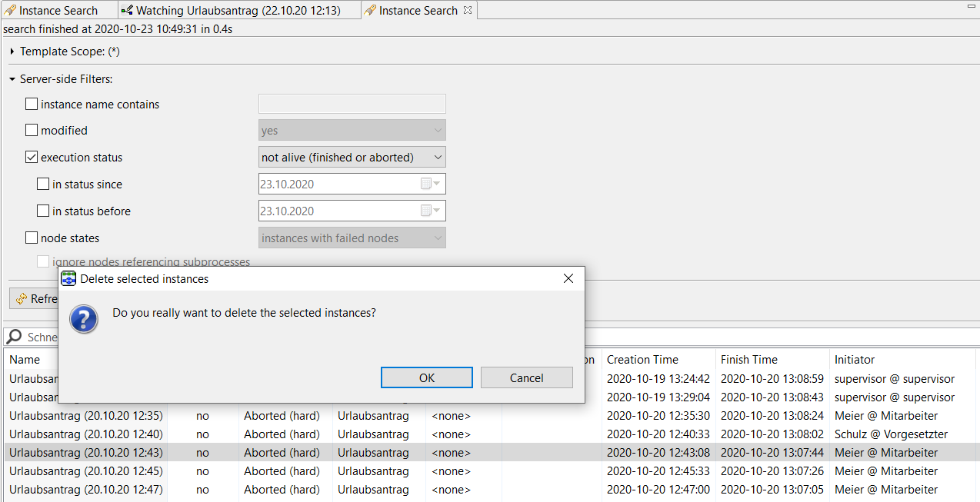
Task: Toggle the modified filter checkbox
Action: (x=32, y=131)
